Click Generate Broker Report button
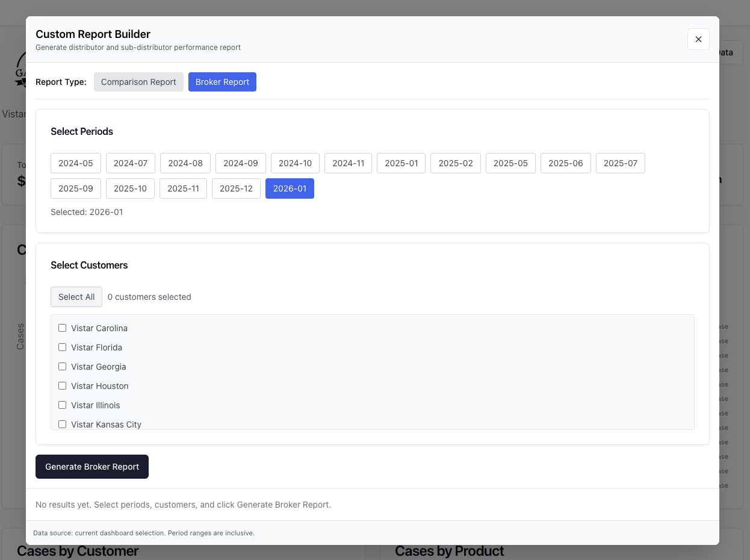Image resolution: width=750 pixels, height=560 pixels. (x=92, y=467)
